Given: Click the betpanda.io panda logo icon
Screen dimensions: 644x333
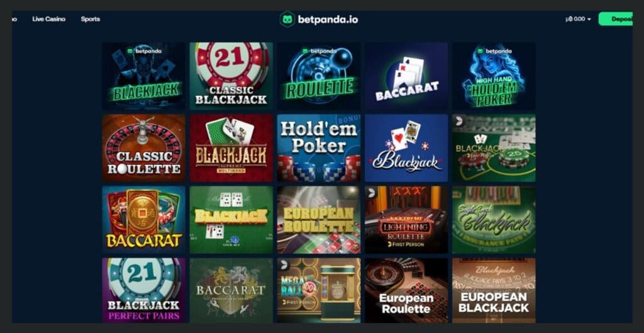Looking at the screenshot, I should click(x=287, y=20).
